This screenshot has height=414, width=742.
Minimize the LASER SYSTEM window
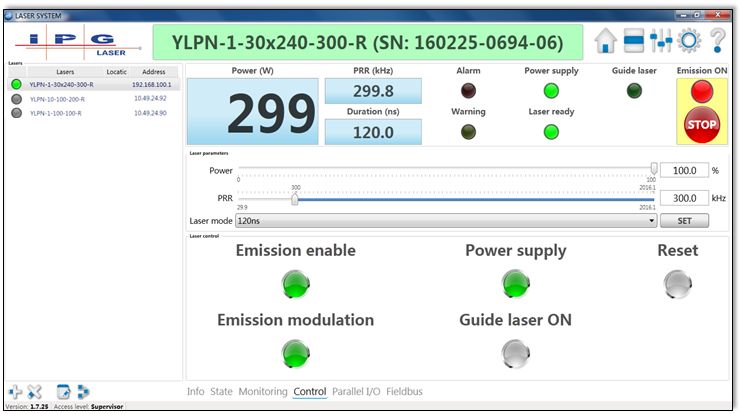point(683,15)
